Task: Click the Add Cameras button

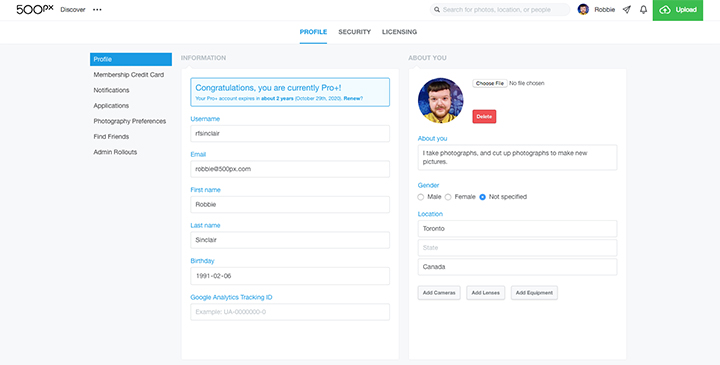Action: [439, 293]
